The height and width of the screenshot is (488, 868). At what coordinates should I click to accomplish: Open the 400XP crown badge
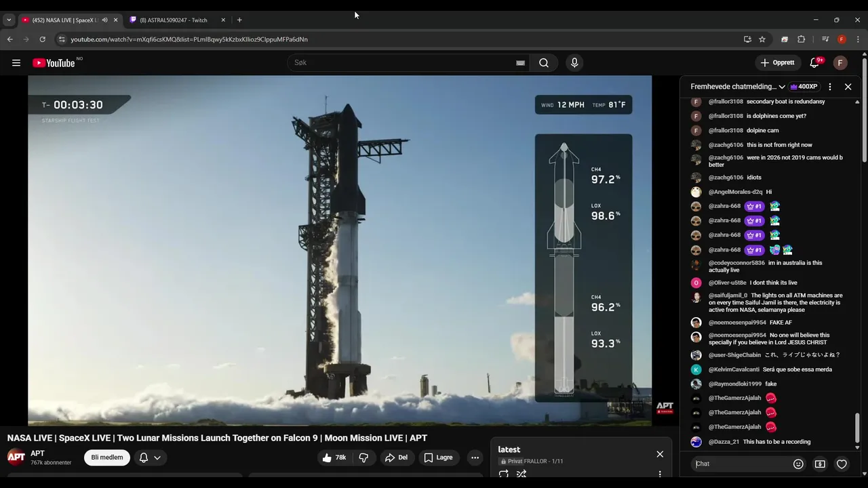804,87
